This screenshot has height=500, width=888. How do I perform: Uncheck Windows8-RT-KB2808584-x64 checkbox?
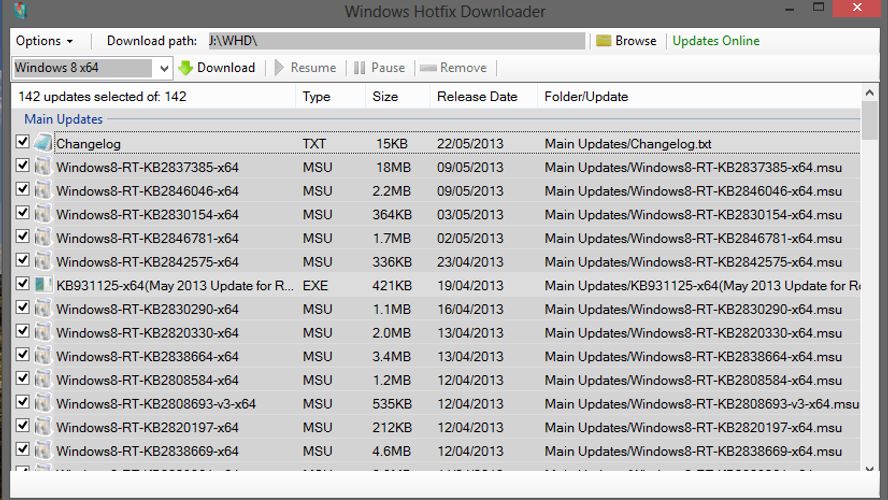(x=23, y=378)
